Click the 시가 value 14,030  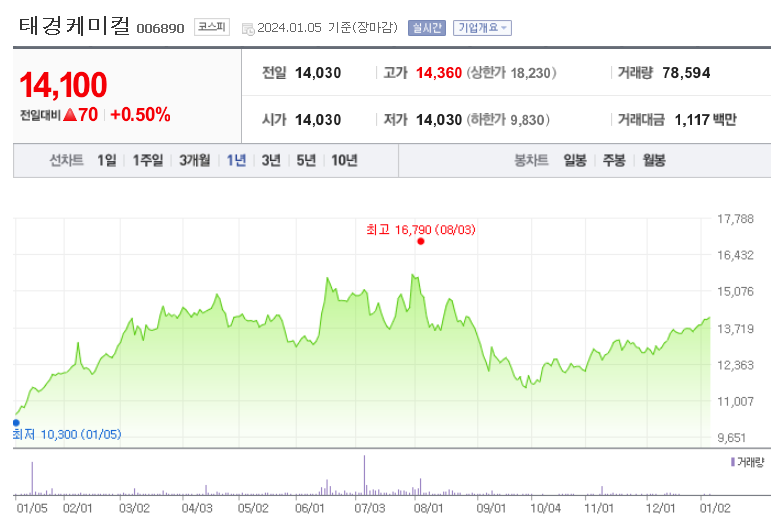point(318,119)
